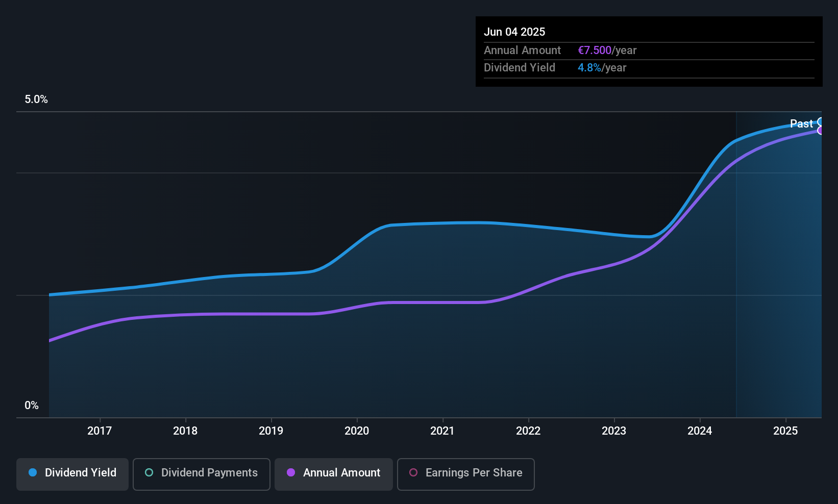Screen dimensions: 838x504
Task: Click the Past label on the chart
Action: point(801,123)
